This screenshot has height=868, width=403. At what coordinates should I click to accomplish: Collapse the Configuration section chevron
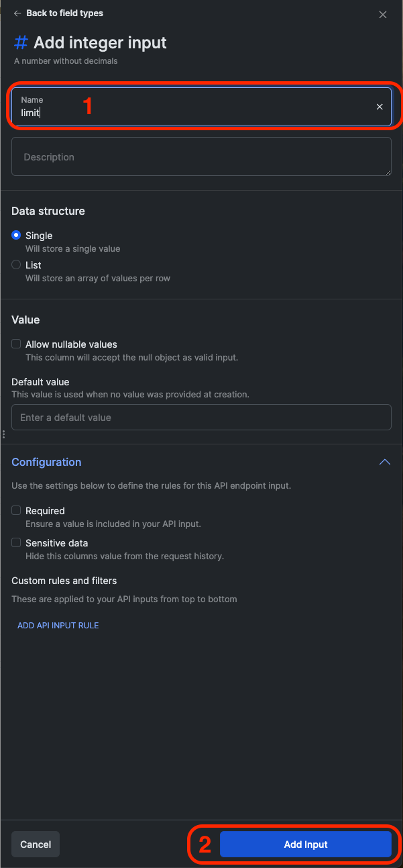tap(384, 462)
